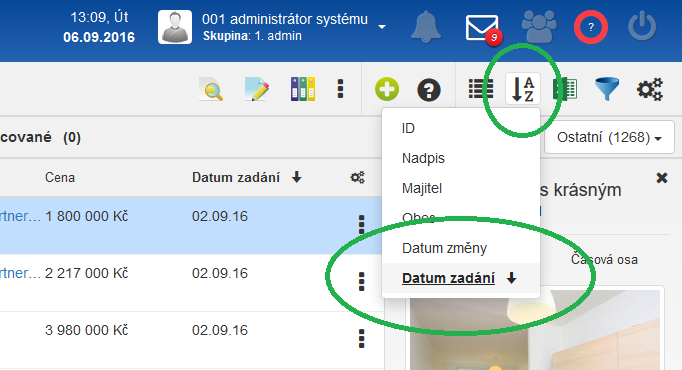
Task: Click the power logout icon
Action: click(642, 27)
